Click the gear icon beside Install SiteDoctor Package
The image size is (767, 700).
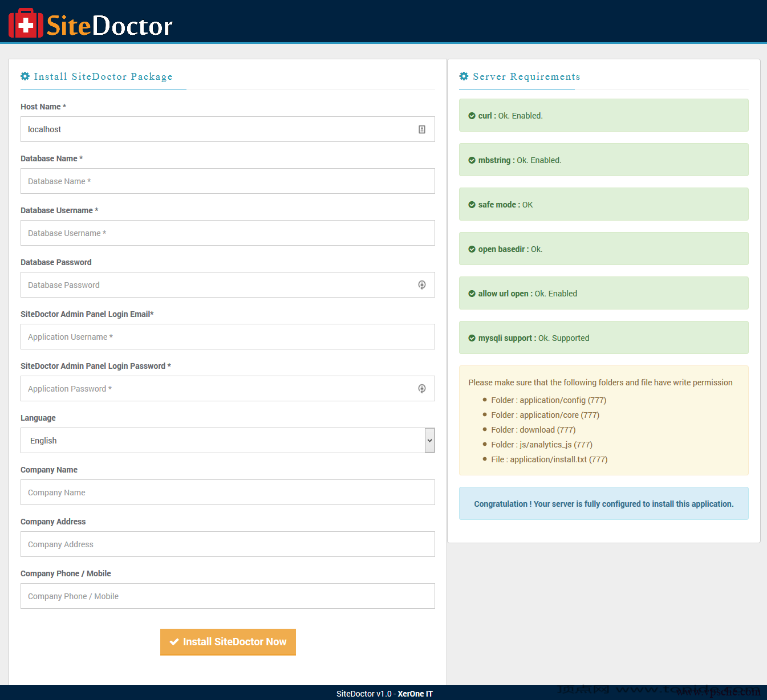(25, 76)
